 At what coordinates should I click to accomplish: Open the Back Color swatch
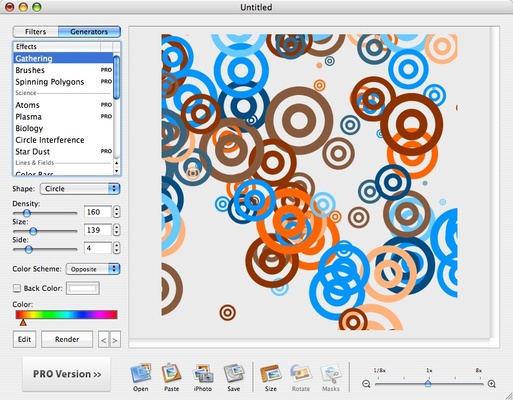tap(83, 288)
